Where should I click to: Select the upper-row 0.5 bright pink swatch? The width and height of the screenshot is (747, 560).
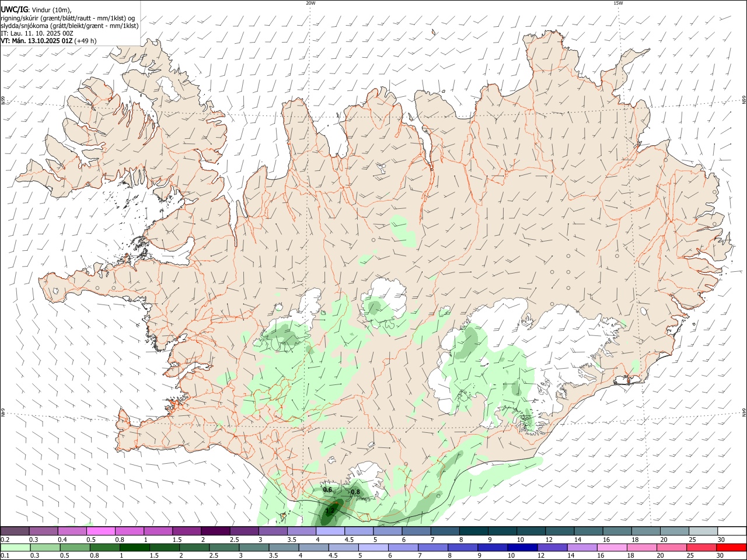click(x=100, y=531)
